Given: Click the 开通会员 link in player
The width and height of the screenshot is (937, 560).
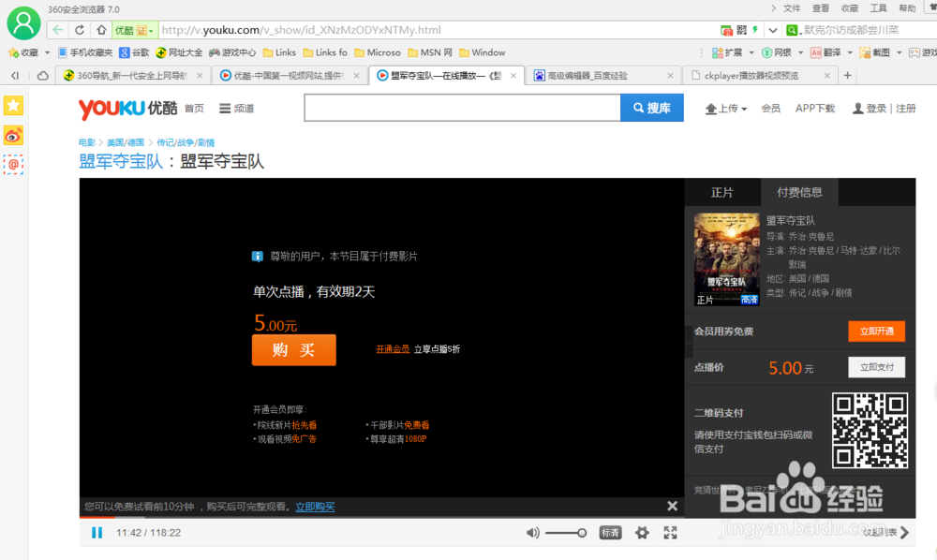Looking at the screenshot, I should tap(393, 349).
